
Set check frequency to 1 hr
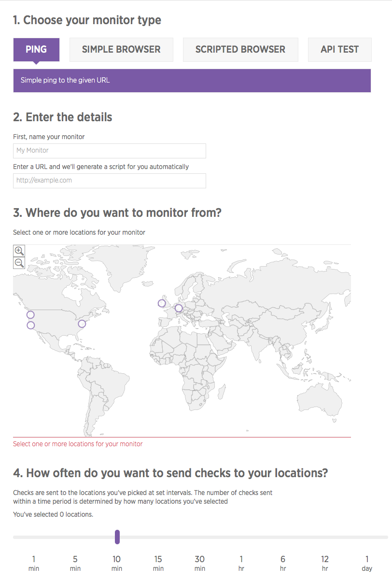241,563
